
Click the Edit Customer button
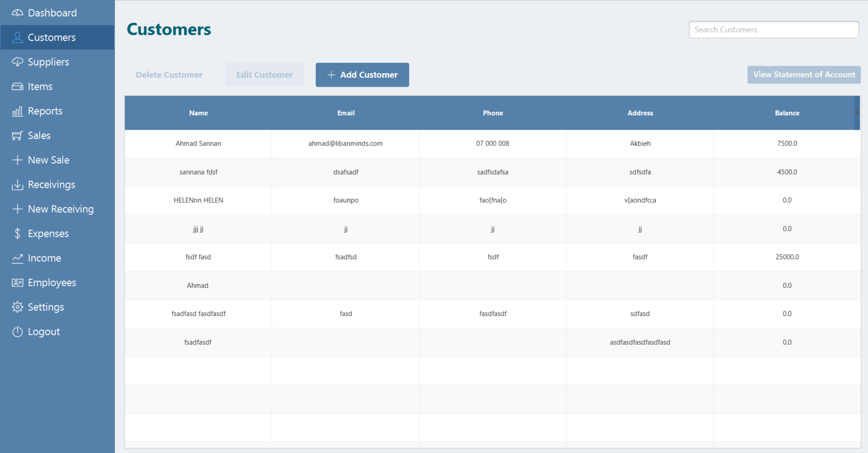264,75
